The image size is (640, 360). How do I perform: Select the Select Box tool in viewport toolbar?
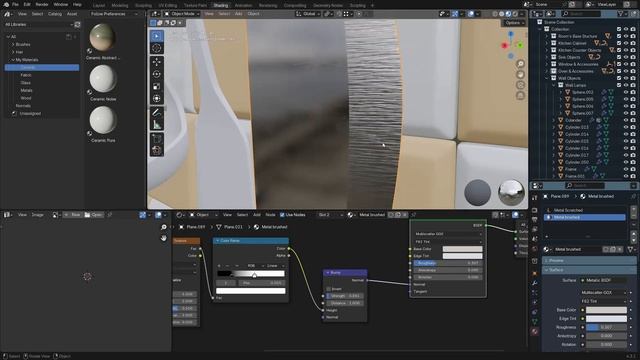[156, 36]
